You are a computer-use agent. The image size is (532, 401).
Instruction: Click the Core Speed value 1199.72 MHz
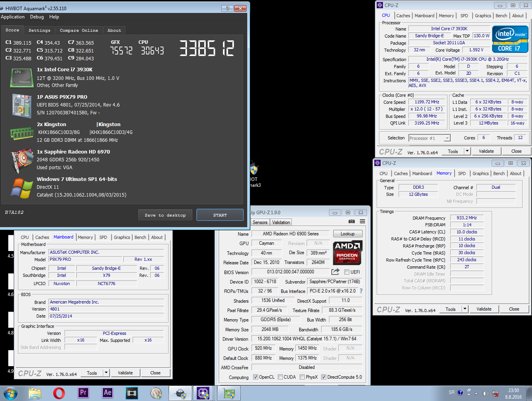tap(427, 102)
